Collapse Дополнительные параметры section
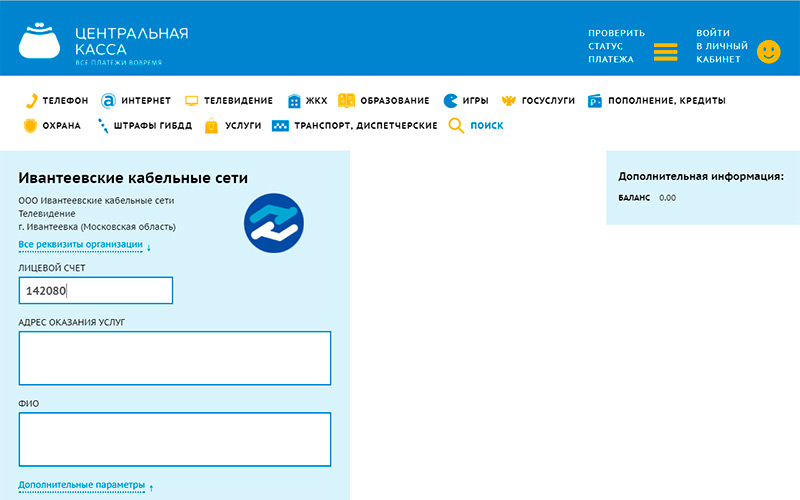 click(82, 485)
